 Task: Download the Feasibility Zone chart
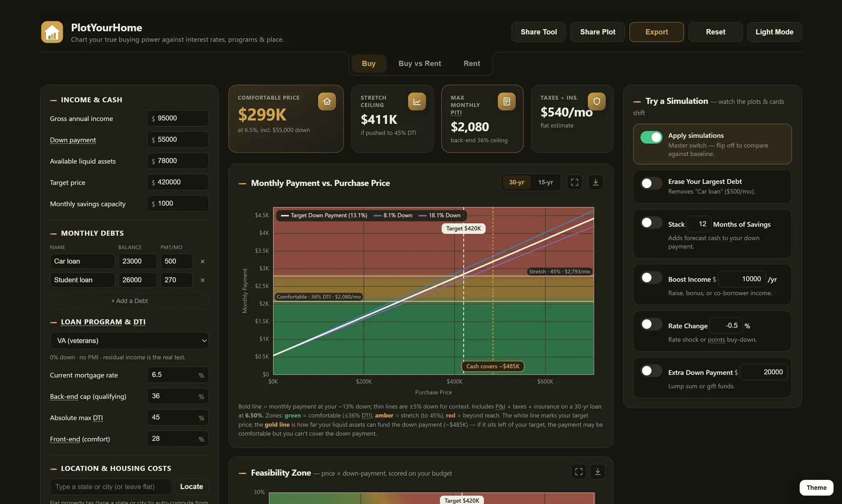click(598, 472)
